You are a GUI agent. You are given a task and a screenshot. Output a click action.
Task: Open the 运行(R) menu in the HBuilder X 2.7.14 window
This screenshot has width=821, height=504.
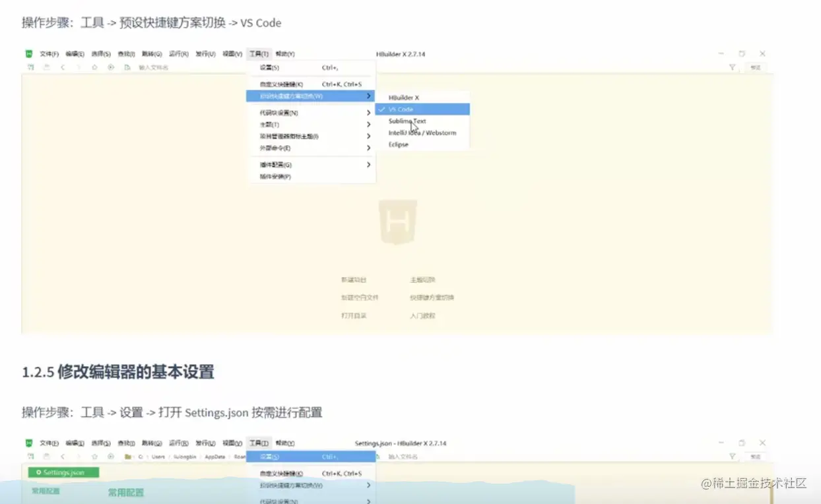click(x=178, y=54)
